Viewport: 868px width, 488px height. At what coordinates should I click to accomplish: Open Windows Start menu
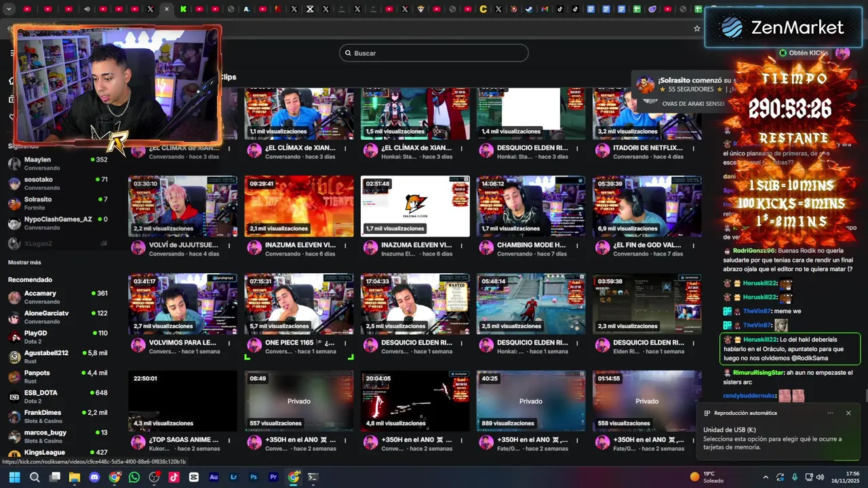point(14,477)
